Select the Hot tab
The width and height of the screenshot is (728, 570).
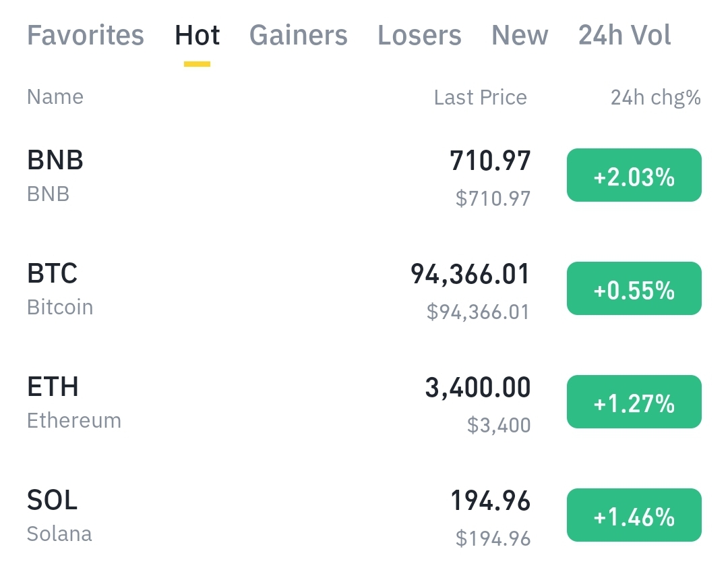click(x=197, y=35)
